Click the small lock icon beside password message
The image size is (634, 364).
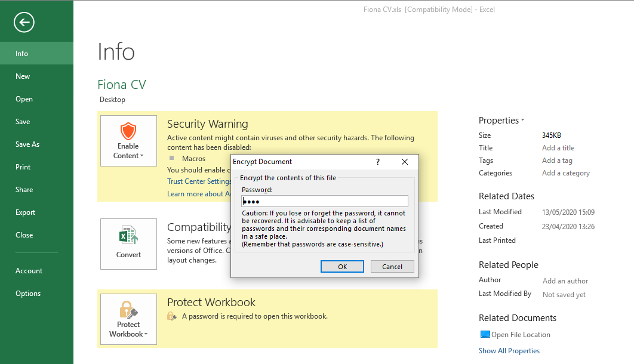172,316
